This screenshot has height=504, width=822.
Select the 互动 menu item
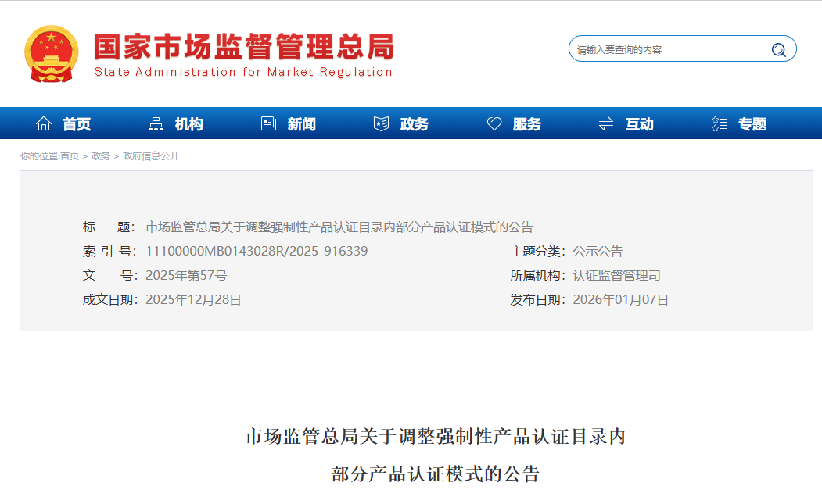point(637,123)
